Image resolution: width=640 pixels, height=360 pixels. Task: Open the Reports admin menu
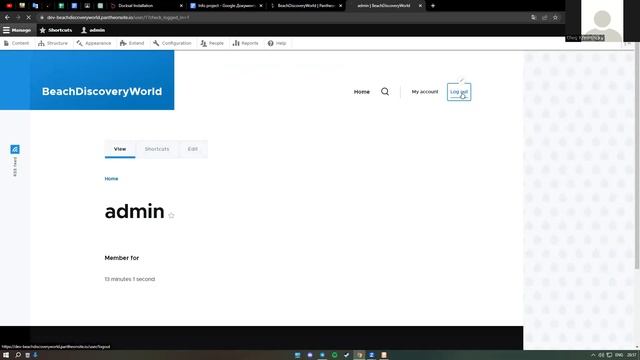pyautogui.click(x=246, y=43)
